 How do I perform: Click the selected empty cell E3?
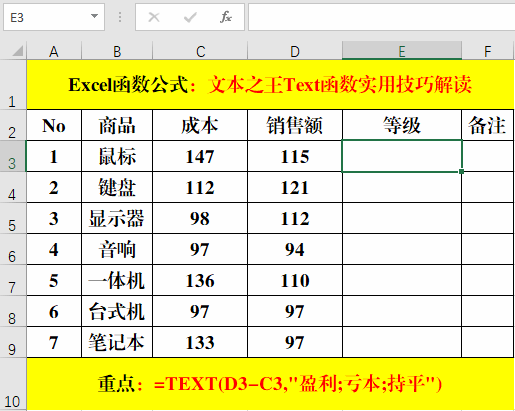[402, 156]
